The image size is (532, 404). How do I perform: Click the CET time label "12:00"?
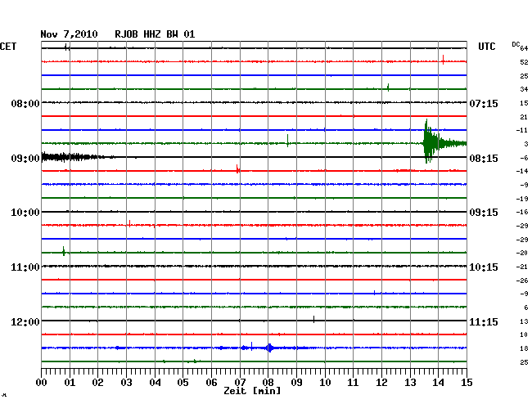click(25, 321)
